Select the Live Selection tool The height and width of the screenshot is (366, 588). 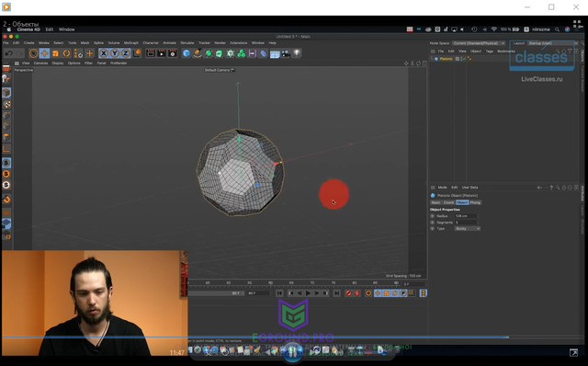[33, 53]
